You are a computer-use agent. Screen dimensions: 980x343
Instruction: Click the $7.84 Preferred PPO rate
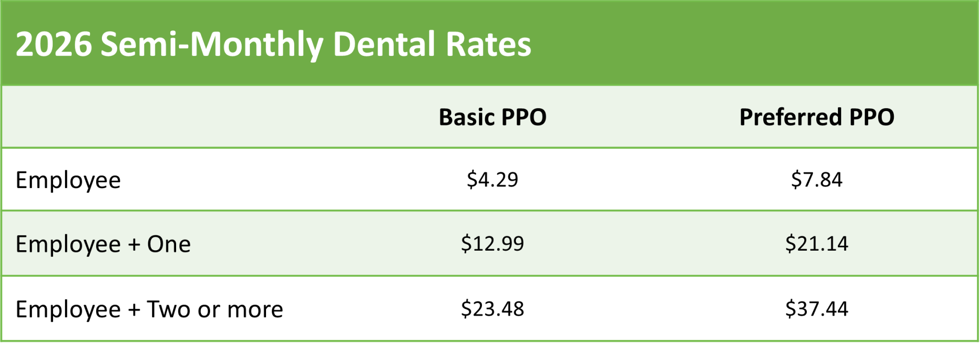point(816,180)
